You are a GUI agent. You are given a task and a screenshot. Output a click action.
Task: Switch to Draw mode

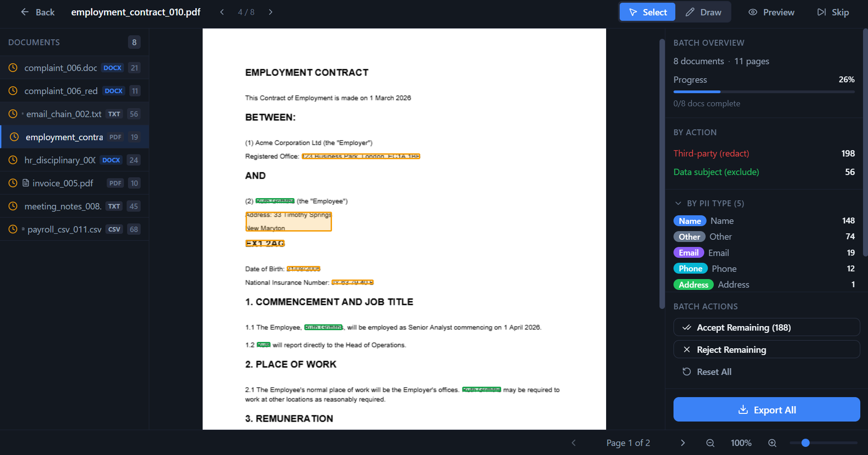coord(703,12)
